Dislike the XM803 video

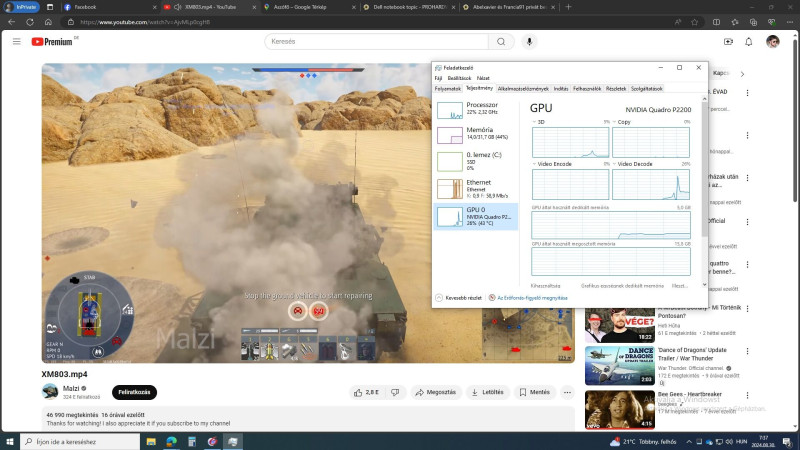(x=395, y=392)
